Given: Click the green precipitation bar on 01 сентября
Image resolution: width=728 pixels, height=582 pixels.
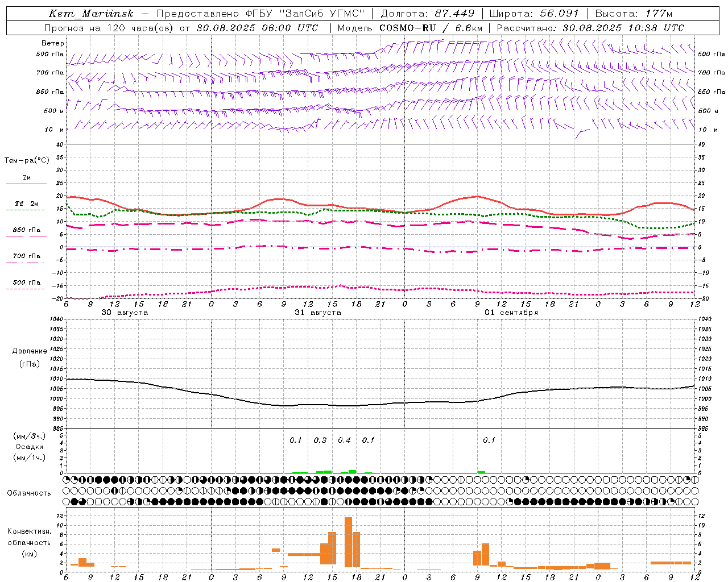Looking at the screenshot, I should coord(481,472).
